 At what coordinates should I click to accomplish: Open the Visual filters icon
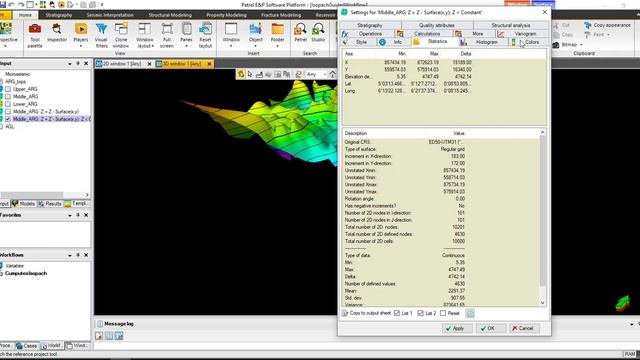pyautogui.click(x=101, y=35)
